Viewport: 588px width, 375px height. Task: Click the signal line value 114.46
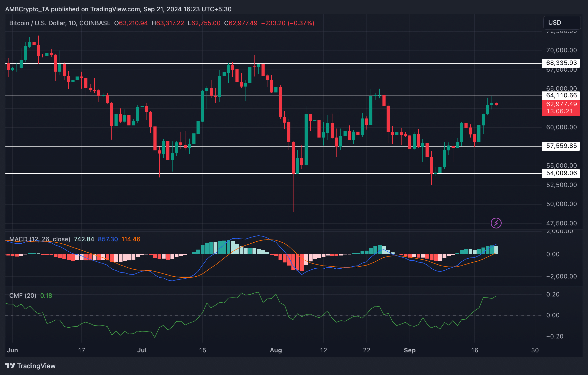[x=131, y=239]
